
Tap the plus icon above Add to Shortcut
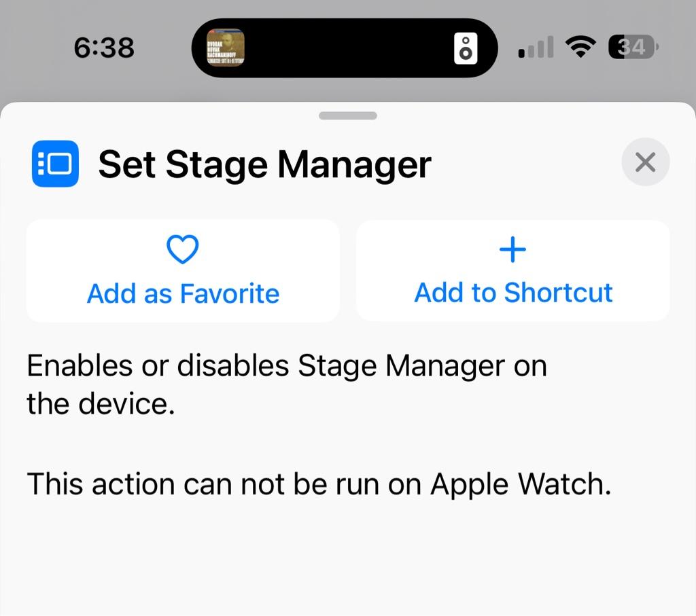(x=512, y=250)
